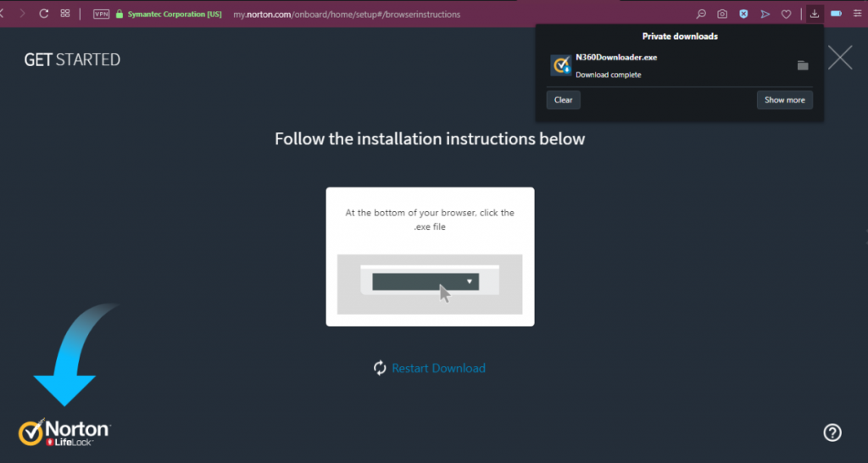Clear the private downloads list
The height and width of the screenshot is (463, 868).
(x=564, y=100)
